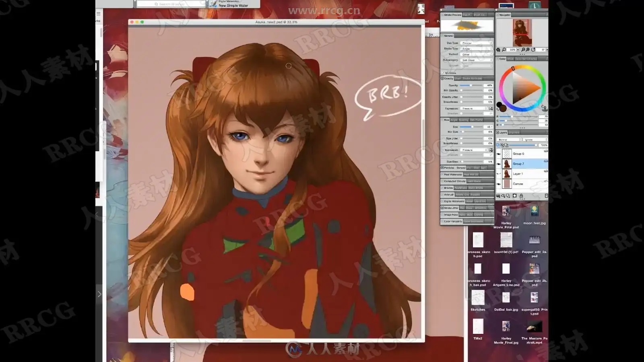Open the Navigator panel options menu
This screenshot has width=644, height=362.
click(x=547, y=15)
